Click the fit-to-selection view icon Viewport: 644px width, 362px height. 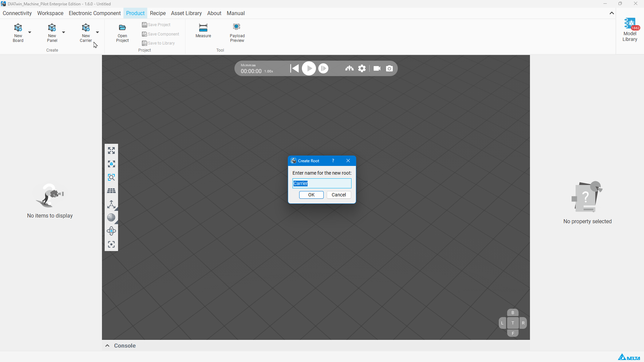[111, 164]
